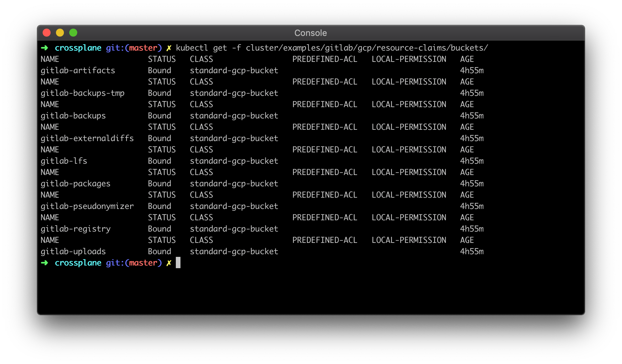The width and height of the screenshot is (622, 364).
Task: Click the 4h55m age of gitlab-lfs
Action: click(472, 161)
